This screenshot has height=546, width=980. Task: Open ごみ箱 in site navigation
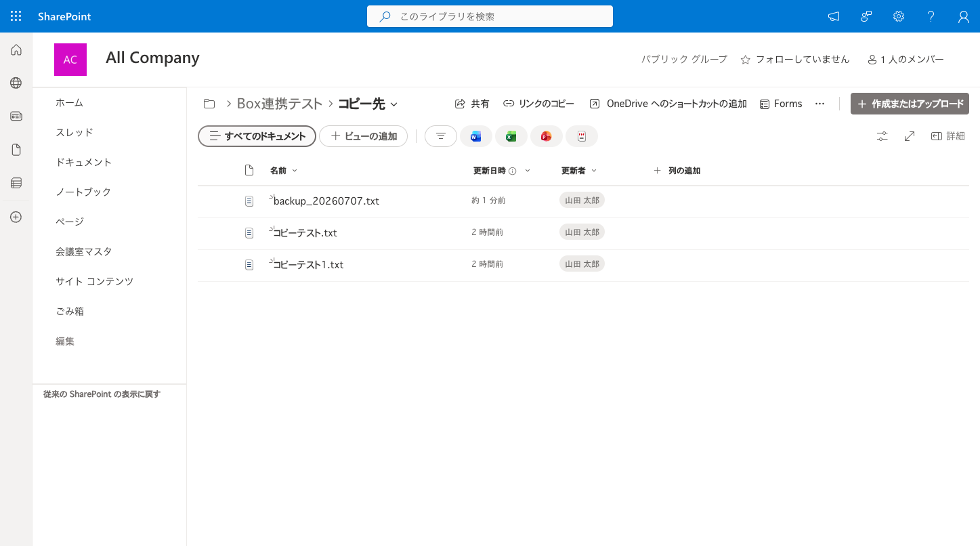(x=70, y=311)
